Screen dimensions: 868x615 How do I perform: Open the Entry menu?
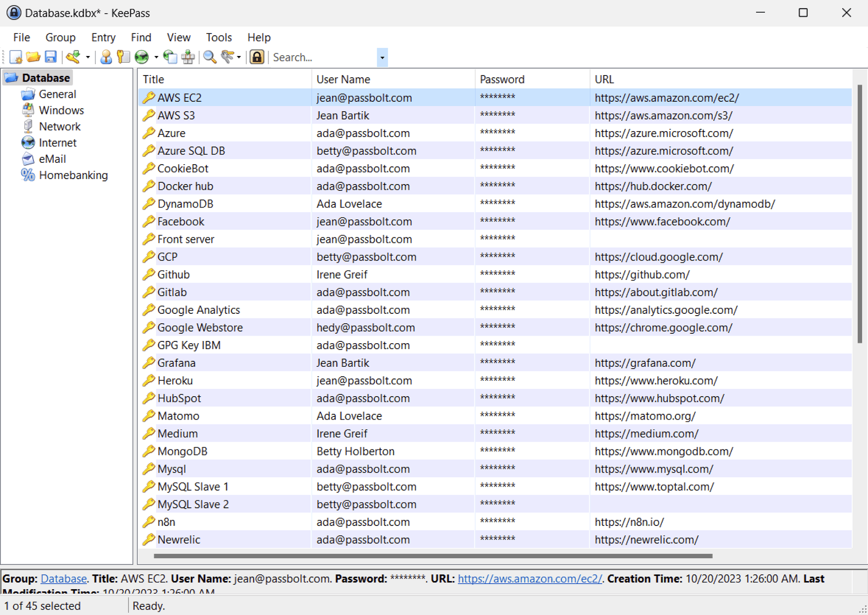tap(103, 38)
